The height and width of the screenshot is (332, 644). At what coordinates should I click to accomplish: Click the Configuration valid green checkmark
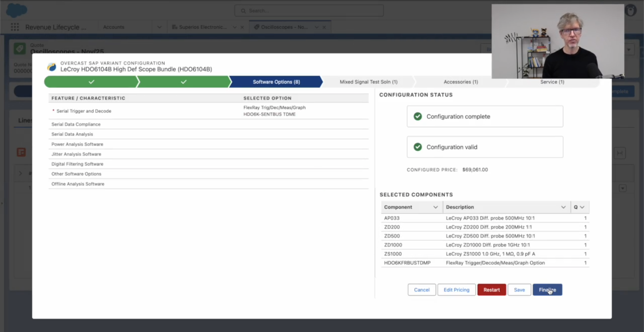pyautogui.click(x=418, y=147)
